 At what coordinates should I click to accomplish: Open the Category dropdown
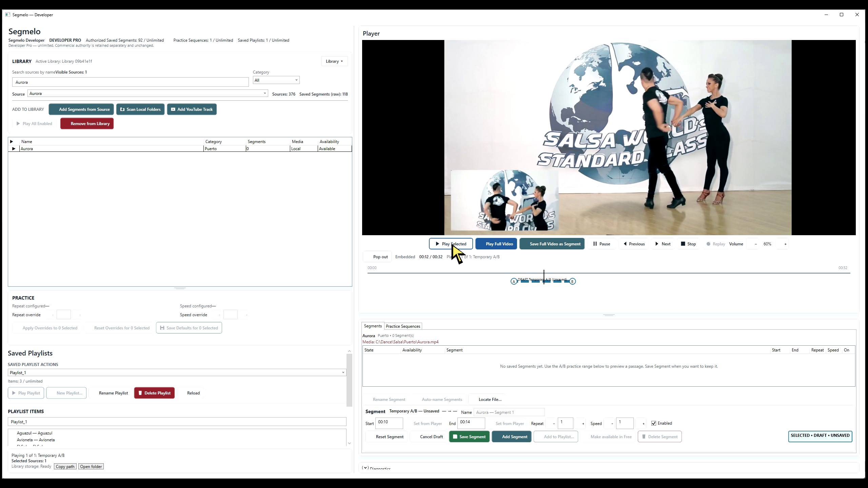click(276, 80)
